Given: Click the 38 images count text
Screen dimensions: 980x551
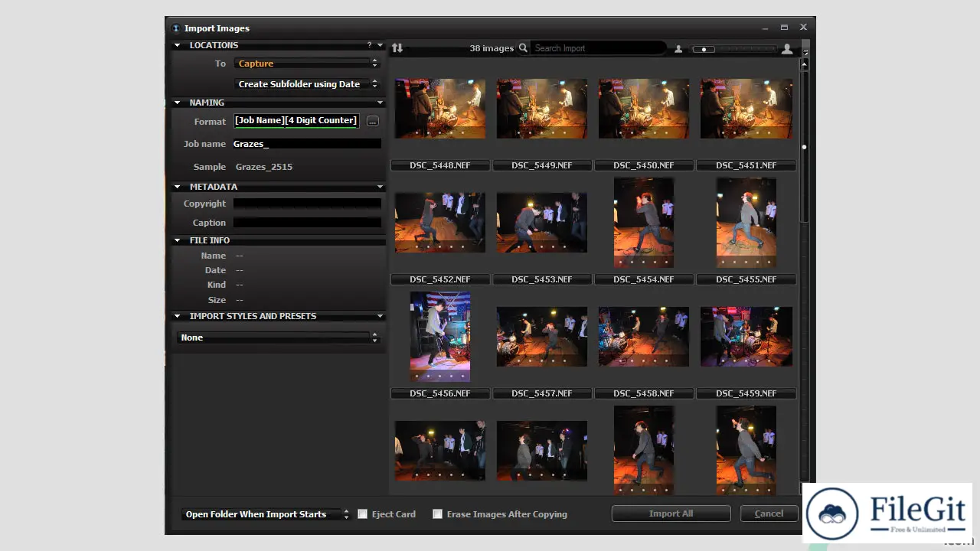Looking at the screenshot, I should tap(492, 48).
